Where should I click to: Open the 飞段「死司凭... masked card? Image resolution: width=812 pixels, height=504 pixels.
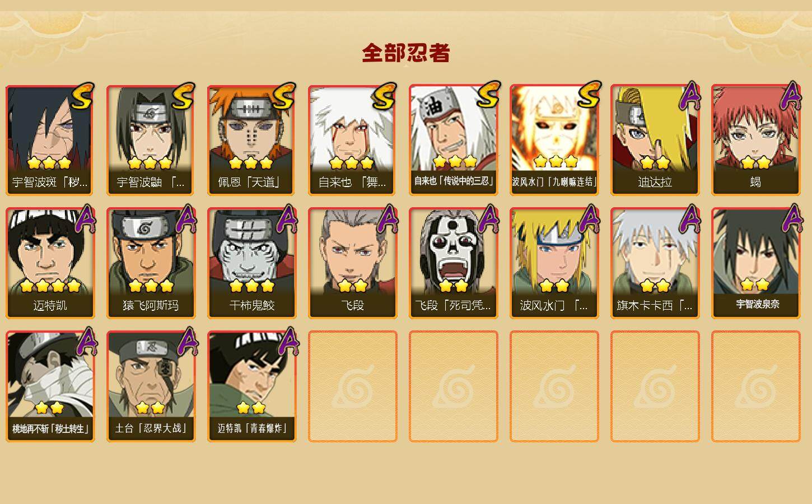pyautogui.click(x=453, y=263)
